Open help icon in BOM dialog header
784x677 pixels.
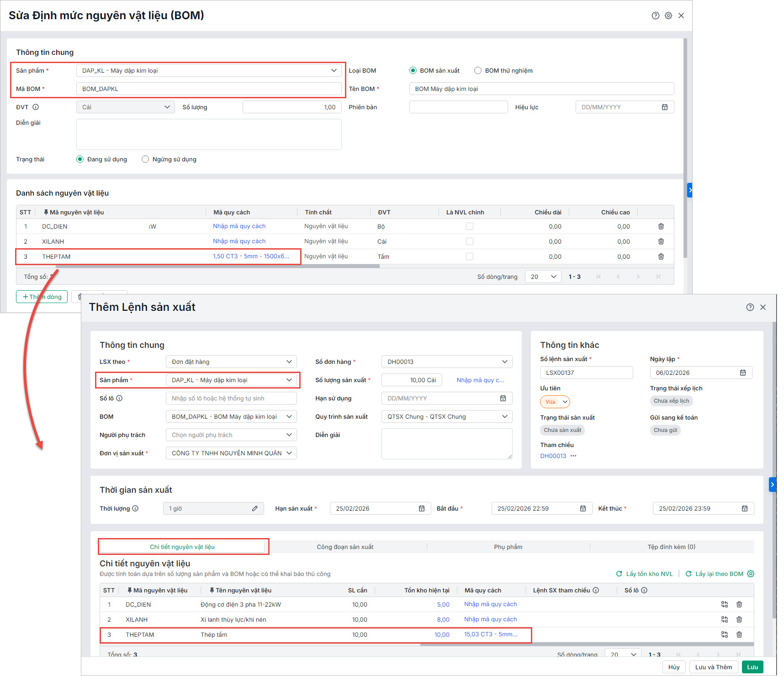pos(655,16)
